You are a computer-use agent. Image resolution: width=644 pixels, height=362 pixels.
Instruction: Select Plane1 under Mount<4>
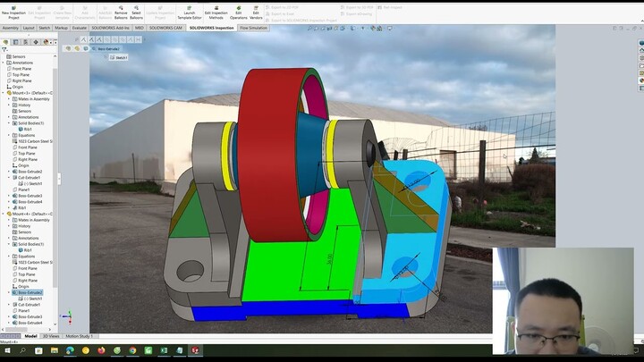click(21, 311)
